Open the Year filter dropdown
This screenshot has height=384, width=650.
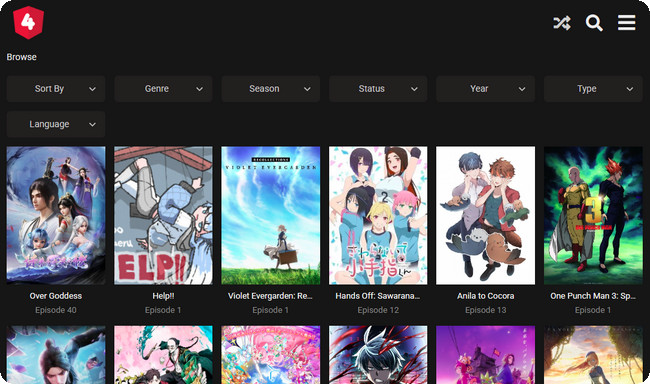[x=485, y=89]
